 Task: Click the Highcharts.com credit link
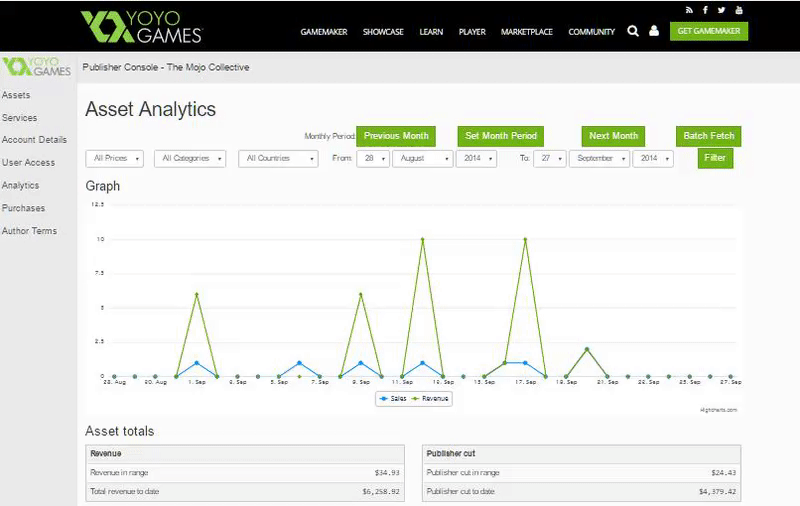[x=718, y=410]
